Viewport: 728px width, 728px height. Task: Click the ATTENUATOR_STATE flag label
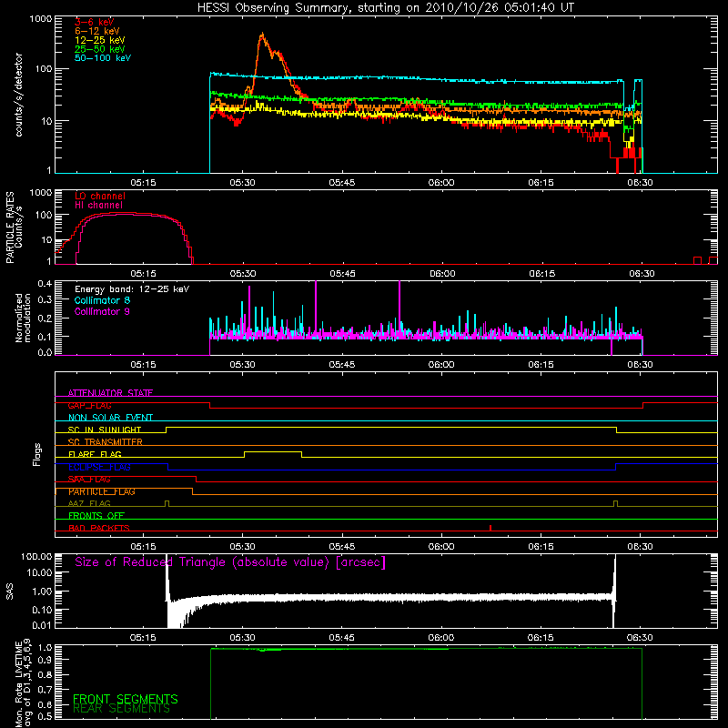pos(110,393)
